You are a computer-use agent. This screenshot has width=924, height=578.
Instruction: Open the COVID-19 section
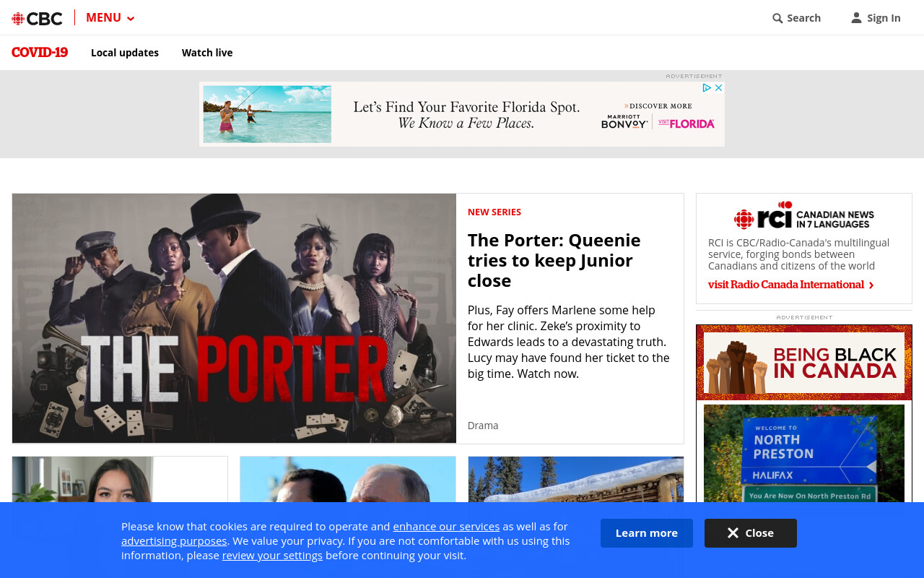[40, 53]
